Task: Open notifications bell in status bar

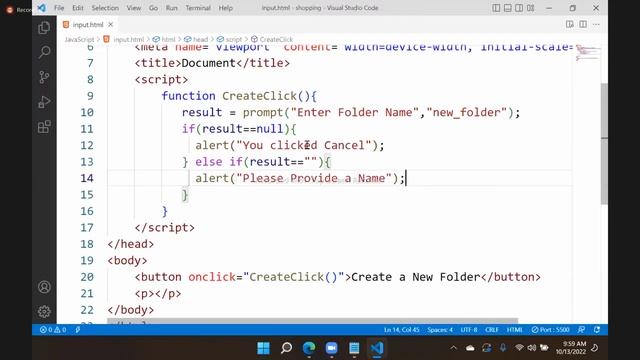Action: (597, 330)
